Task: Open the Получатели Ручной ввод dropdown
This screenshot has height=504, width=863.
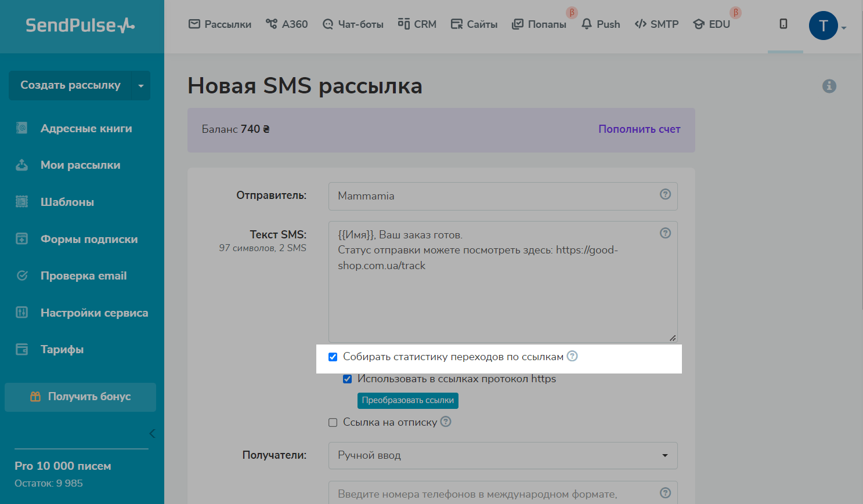Action: tap(503, 456)
